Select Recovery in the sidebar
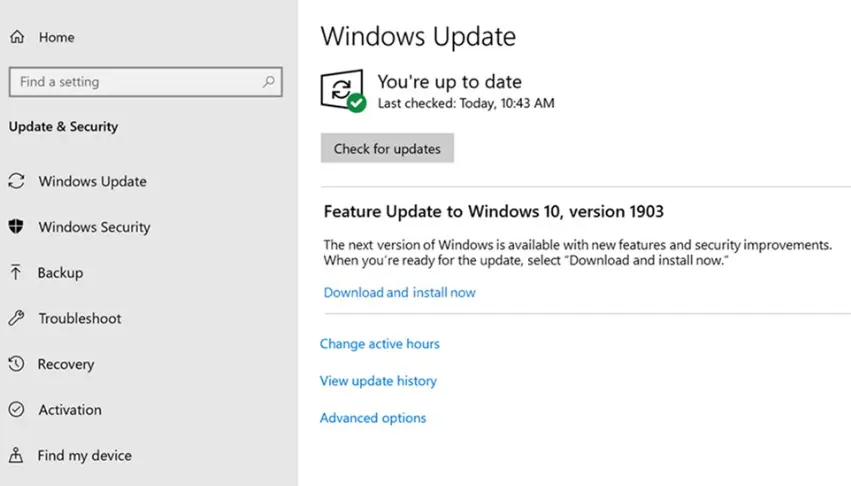 (x=66, y=363)
